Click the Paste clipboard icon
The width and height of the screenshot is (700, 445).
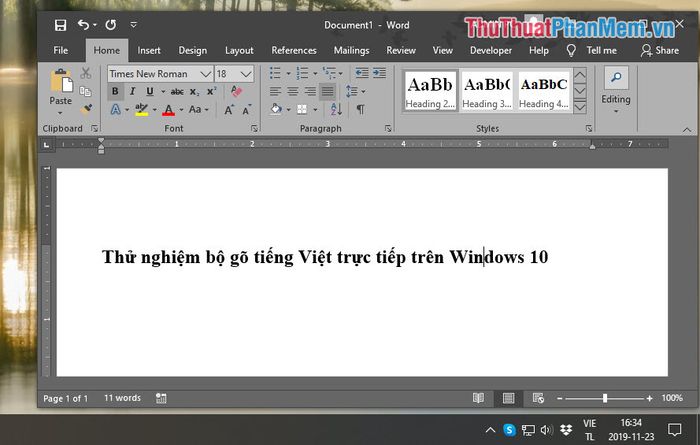tap(61, 80)
